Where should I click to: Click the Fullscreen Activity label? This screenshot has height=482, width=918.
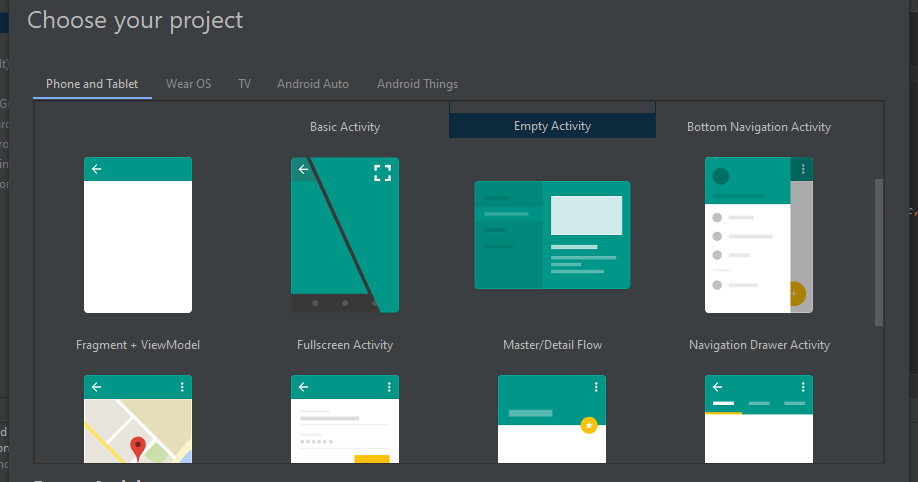[345, 345]
